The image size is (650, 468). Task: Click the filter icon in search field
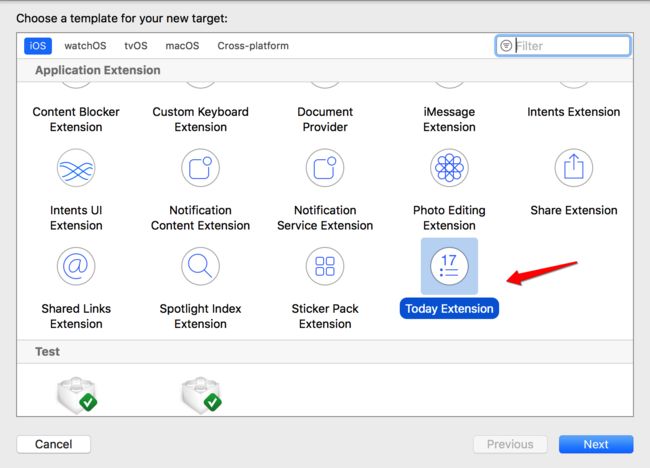point(506,46)
